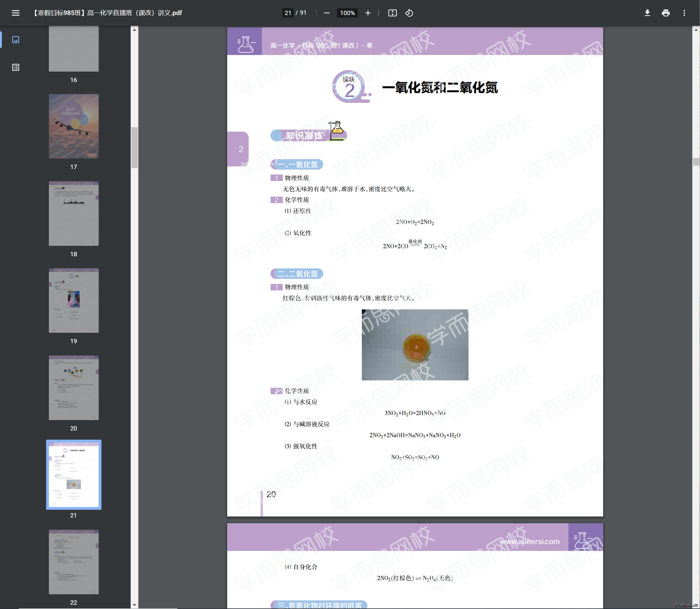
Task: Print the document
Action: [x=666, y=13]
